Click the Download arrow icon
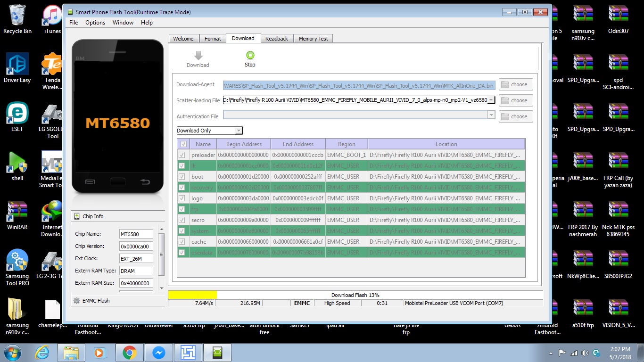Screen dimensions: 644x362 click(198, 56)
